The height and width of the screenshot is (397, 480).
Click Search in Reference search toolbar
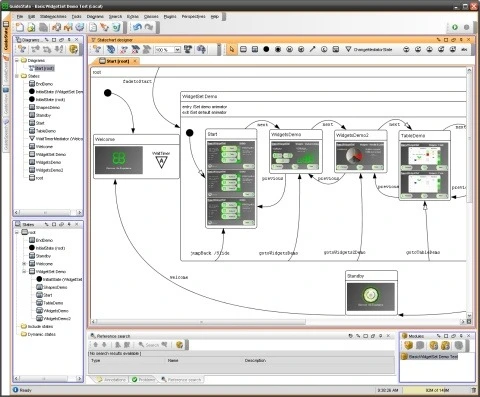148,345
